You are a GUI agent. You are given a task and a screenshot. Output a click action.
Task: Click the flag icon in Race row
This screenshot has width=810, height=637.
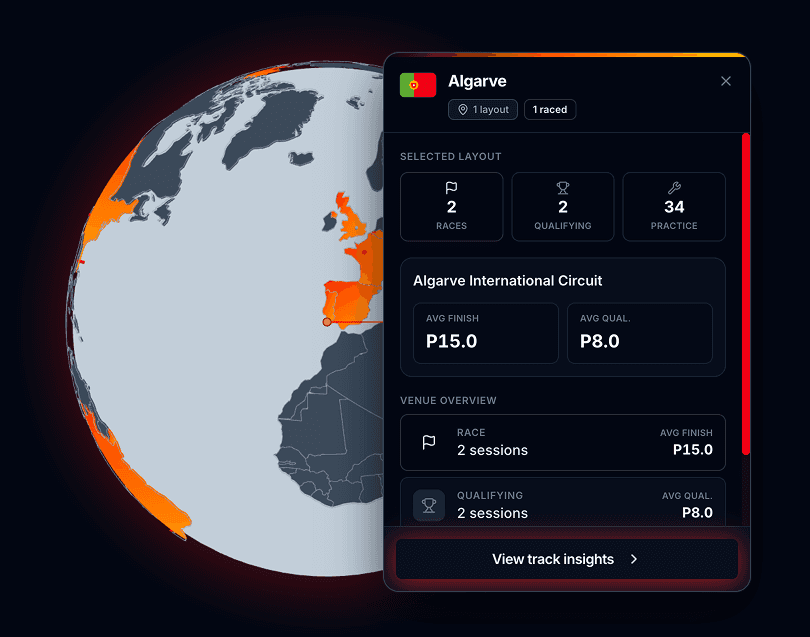(429, 442)
